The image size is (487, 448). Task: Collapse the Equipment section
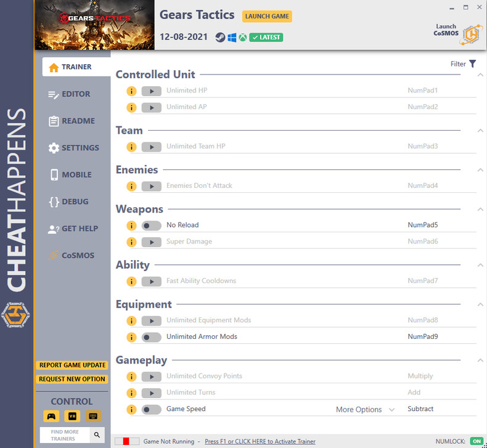point(480,304)
